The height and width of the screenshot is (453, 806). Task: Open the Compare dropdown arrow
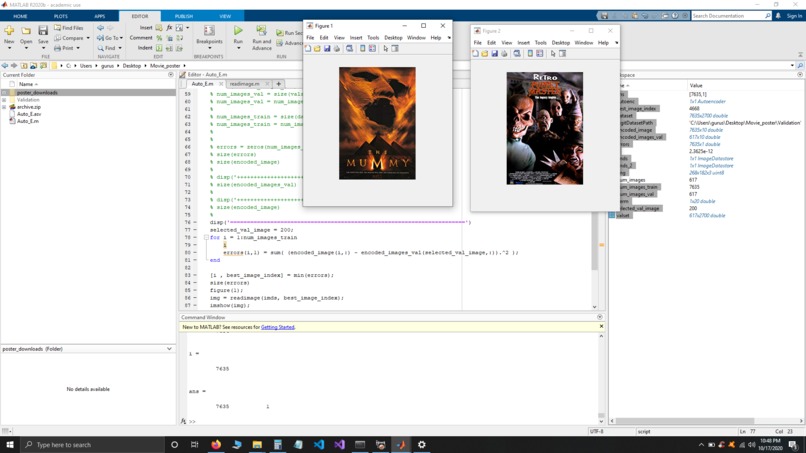(x=88, y=38)
